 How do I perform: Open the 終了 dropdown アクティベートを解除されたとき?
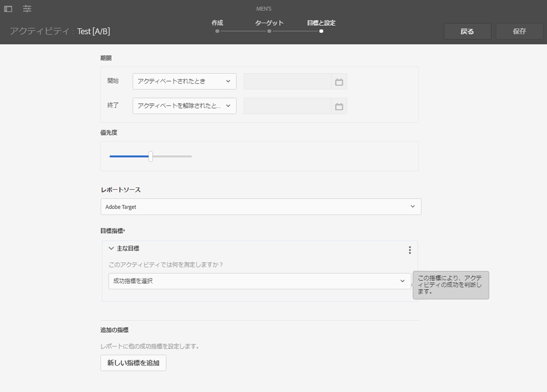(184, 106)
